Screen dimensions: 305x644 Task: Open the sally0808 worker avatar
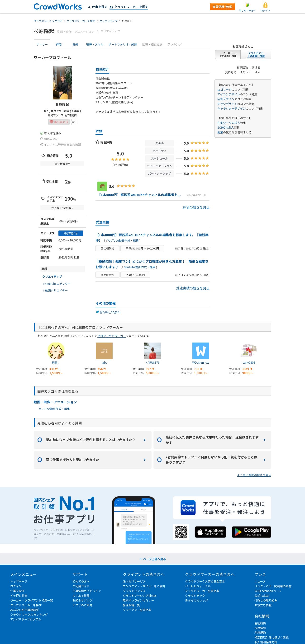click(249, 351)
